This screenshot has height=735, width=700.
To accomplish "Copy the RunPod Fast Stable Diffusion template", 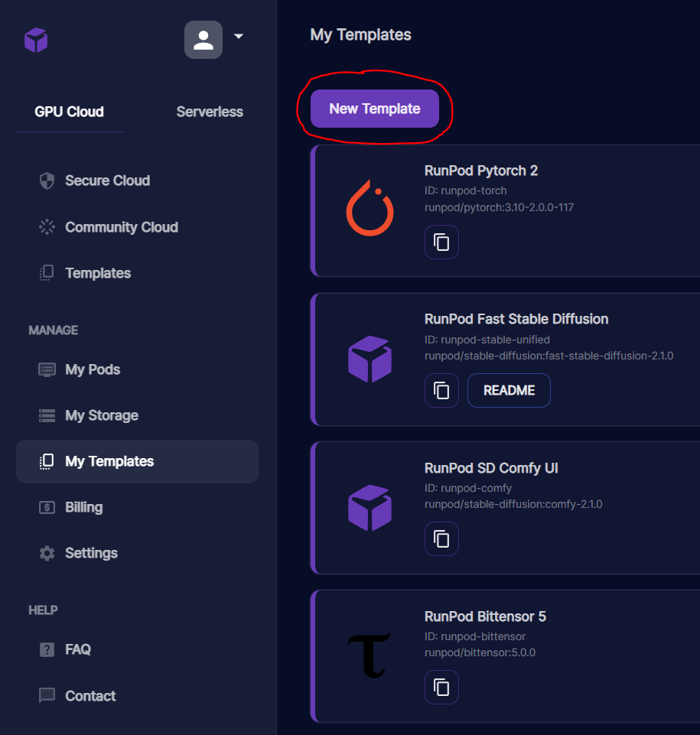I will point(441,391).
